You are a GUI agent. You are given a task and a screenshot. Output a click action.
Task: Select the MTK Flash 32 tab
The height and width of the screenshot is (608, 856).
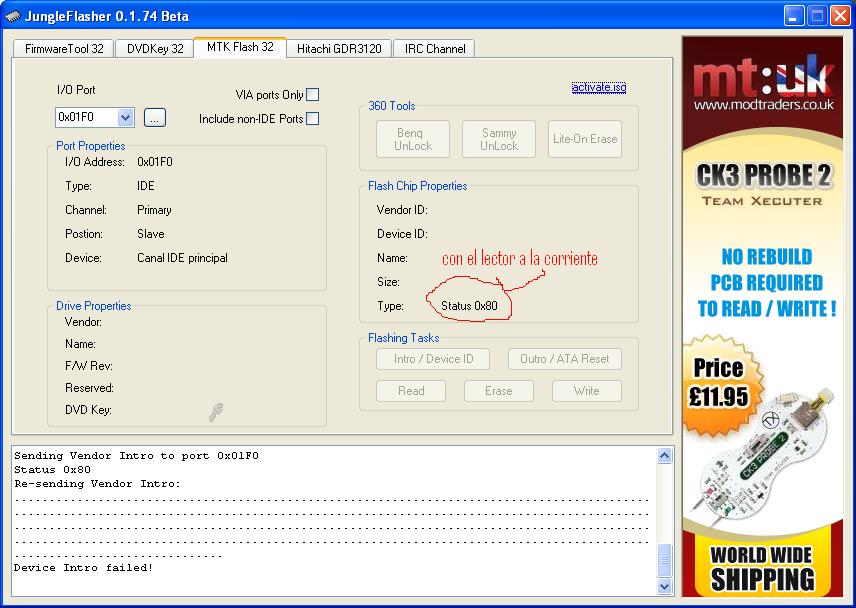[x=240, y=47]
